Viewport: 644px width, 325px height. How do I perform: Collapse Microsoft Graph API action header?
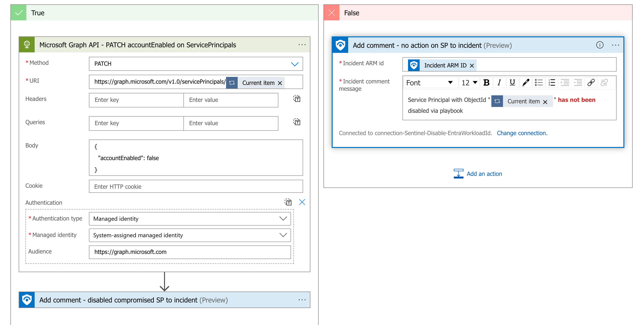[x=164, y=45]
